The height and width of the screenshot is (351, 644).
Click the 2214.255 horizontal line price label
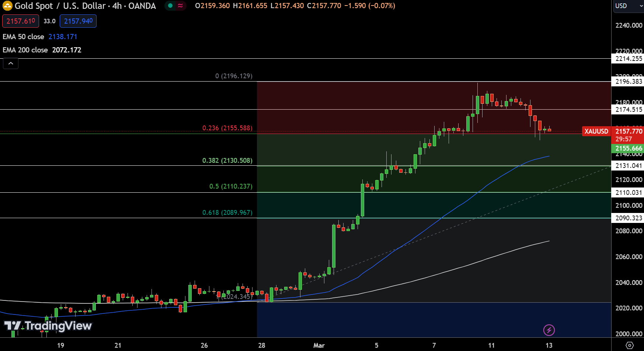[x=628, y=59]
